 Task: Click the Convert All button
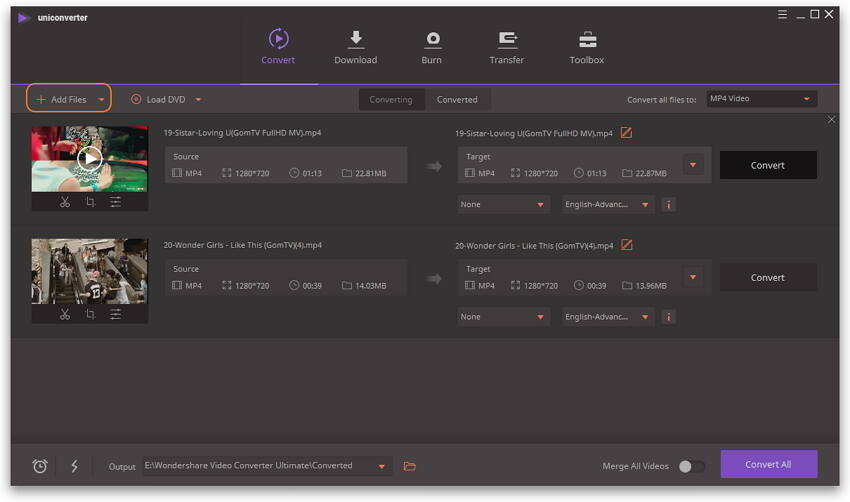pyautogui.click(x=769, y=464)
